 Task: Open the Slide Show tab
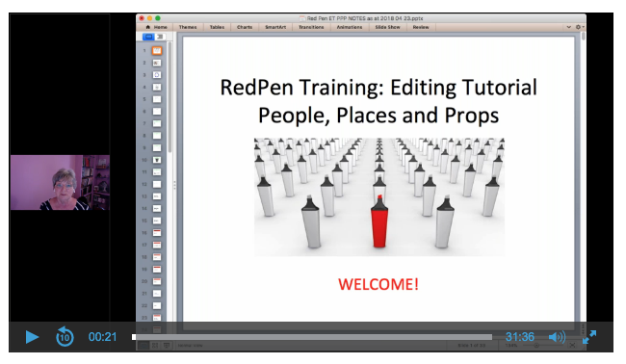tap(387, 27)
